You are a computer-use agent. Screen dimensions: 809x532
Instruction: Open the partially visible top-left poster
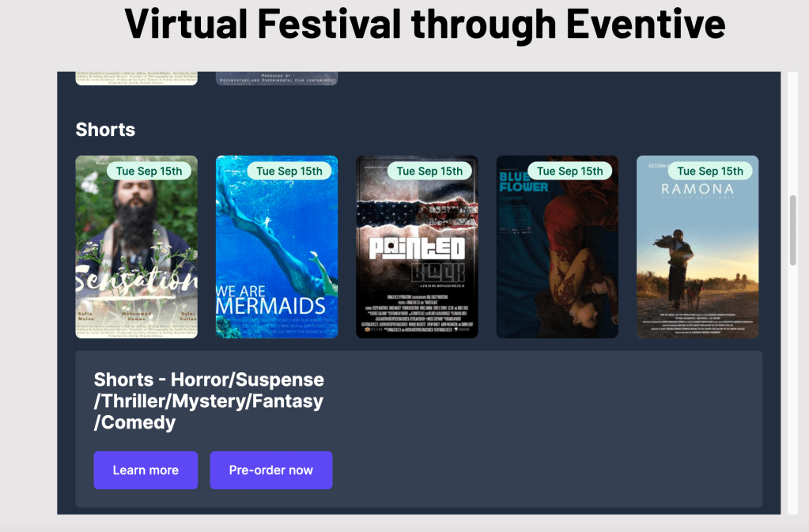[x=136, y=78]
